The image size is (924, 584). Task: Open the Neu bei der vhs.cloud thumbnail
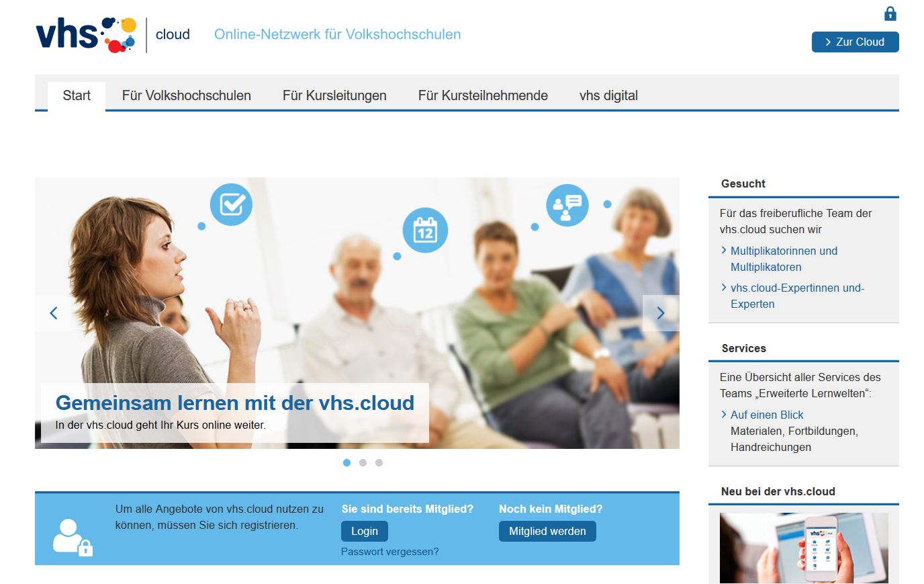click(x=804, y=548)
